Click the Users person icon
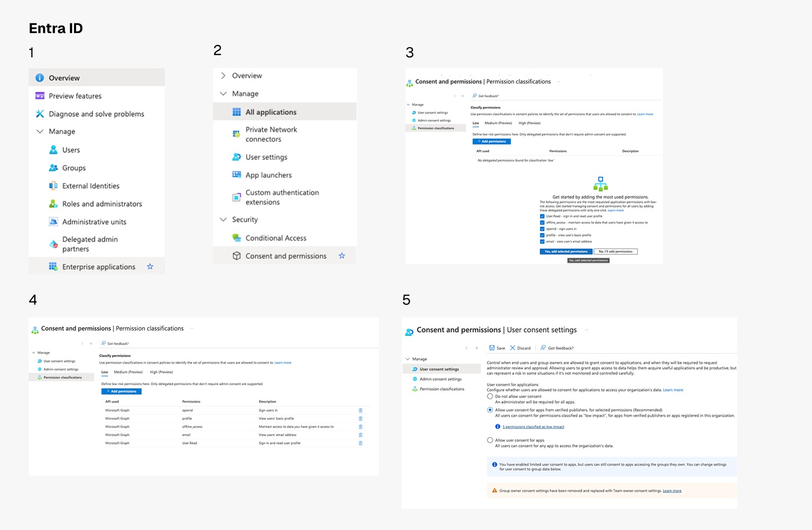The image size is (812, 530). pos(53,150)
